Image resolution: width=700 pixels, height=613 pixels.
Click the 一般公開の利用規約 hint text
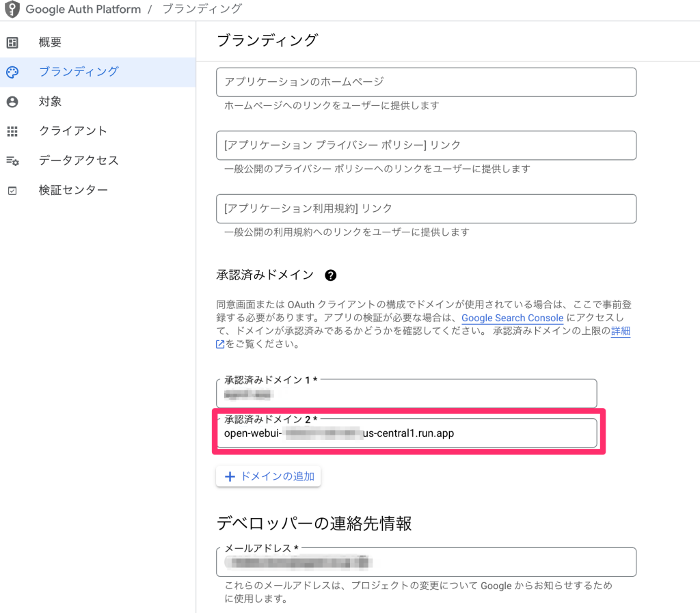point(347,232)
